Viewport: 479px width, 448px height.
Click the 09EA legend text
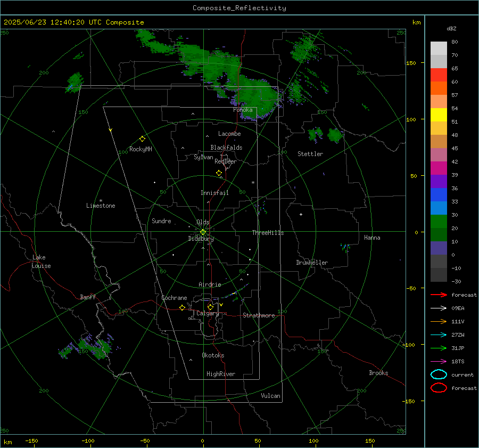[458, 308]
